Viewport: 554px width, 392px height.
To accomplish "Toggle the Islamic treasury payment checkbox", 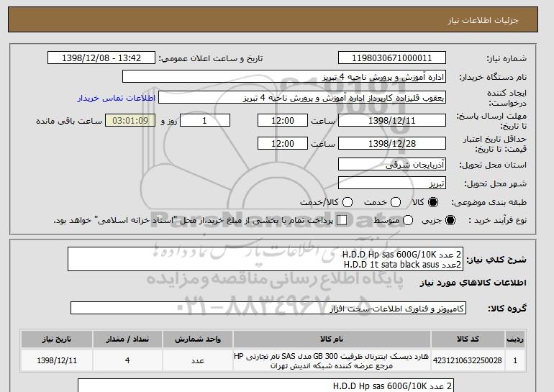I will point(342,220).
